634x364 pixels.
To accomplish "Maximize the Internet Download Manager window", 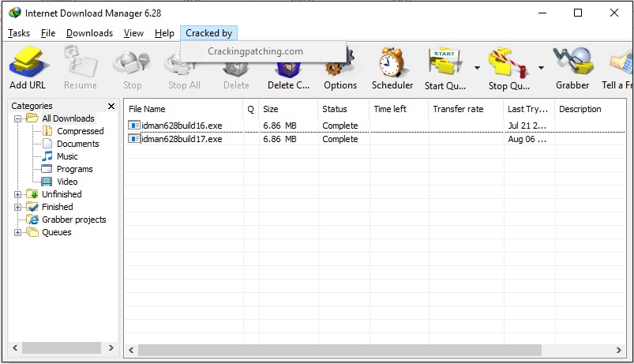I will point(578,13).
